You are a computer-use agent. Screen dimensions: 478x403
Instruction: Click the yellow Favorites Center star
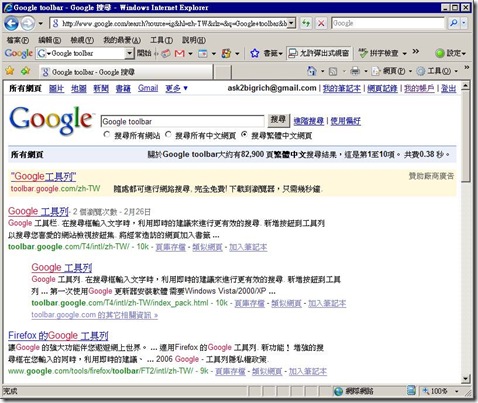coord(10,71)
